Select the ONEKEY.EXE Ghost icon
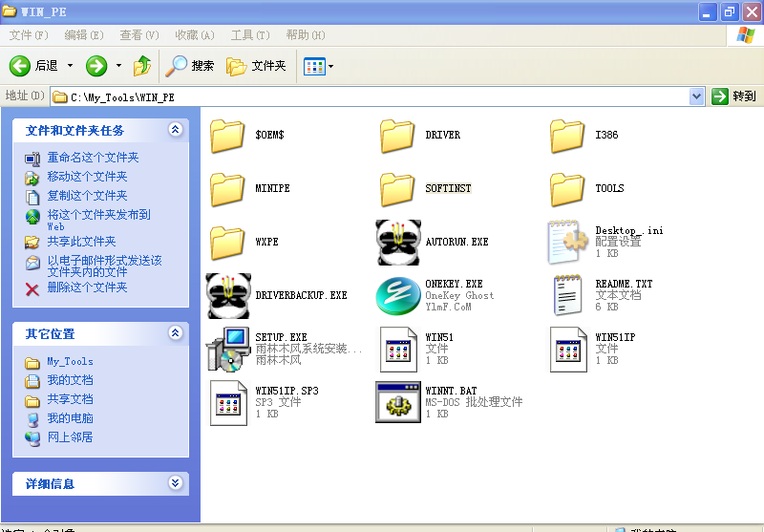Screen dimensions: 764x532 point(398,296)
